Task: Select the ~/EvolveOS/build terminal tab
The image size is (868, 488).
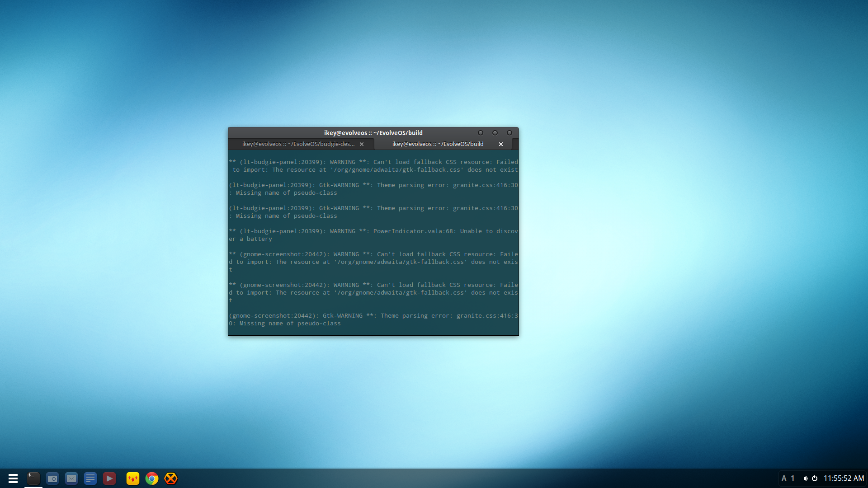Action: coord(438,144)
